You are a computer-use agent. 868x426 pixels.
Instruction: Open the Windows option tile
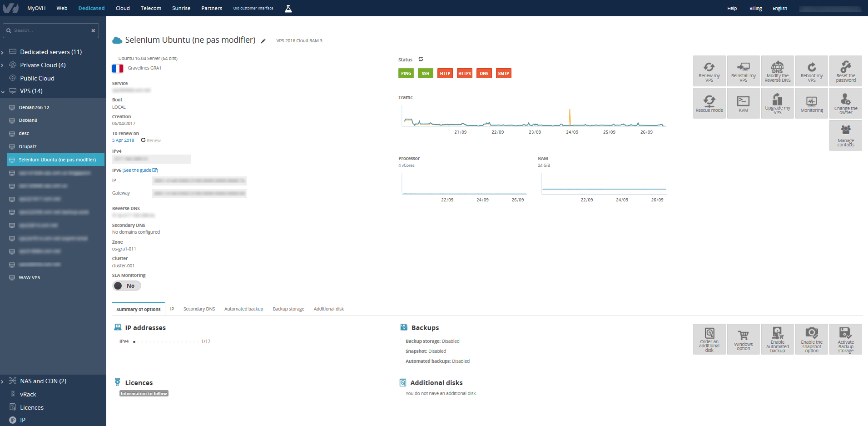coord(743,339)
